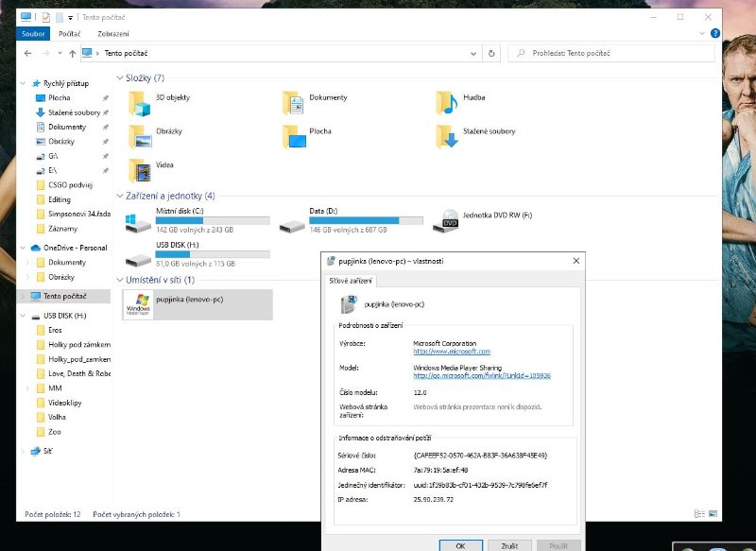
Task: Open the Videa folder
Action: [x=139, y=171]
